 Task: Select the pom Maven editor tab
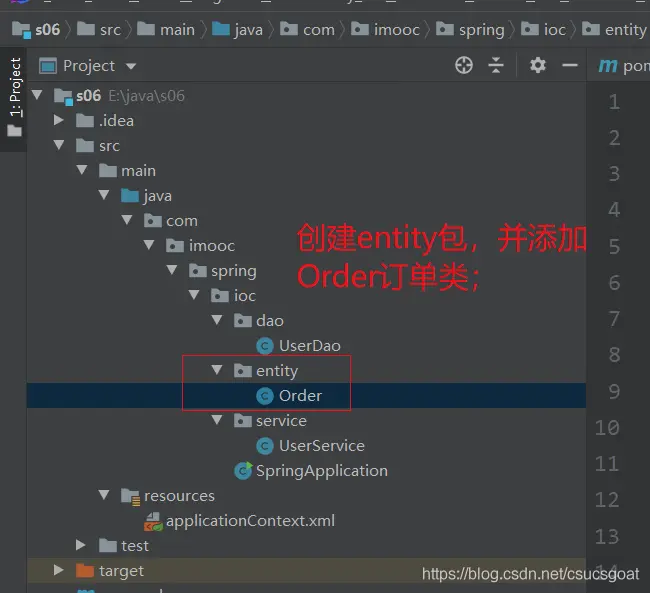coord(623,66)
